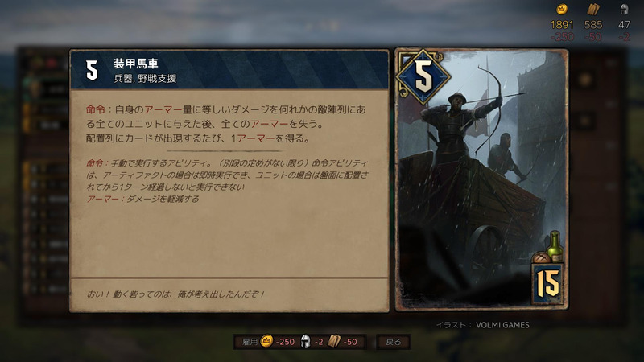Viewport: 644px width, 362px height.
Task: Click the gold crown coin icon at top
Action: (x=561, y=9)
